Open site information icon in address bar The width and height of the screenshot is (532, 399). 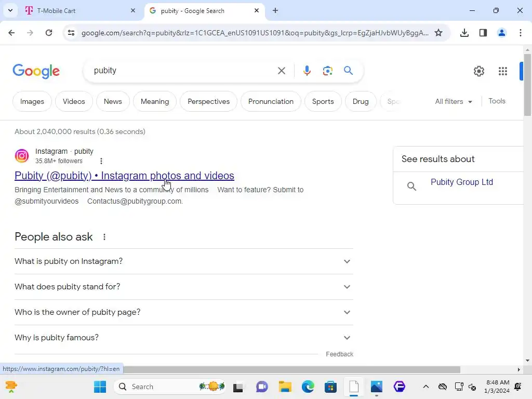point(71,33)
